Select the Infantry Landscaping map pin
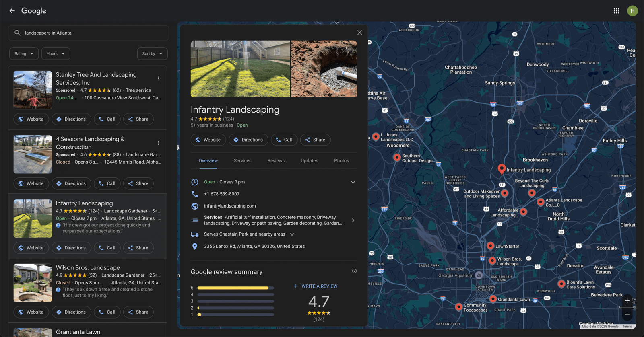The width and height of the screenshot is (644, 337). pos(502,169)
